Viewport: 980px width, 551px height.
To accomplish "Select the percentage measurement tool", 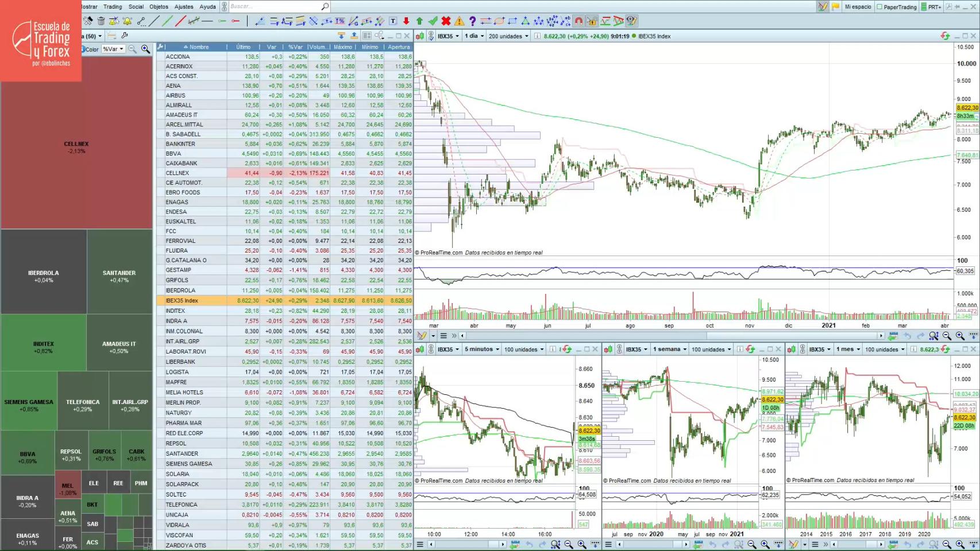I will (340, 21).
